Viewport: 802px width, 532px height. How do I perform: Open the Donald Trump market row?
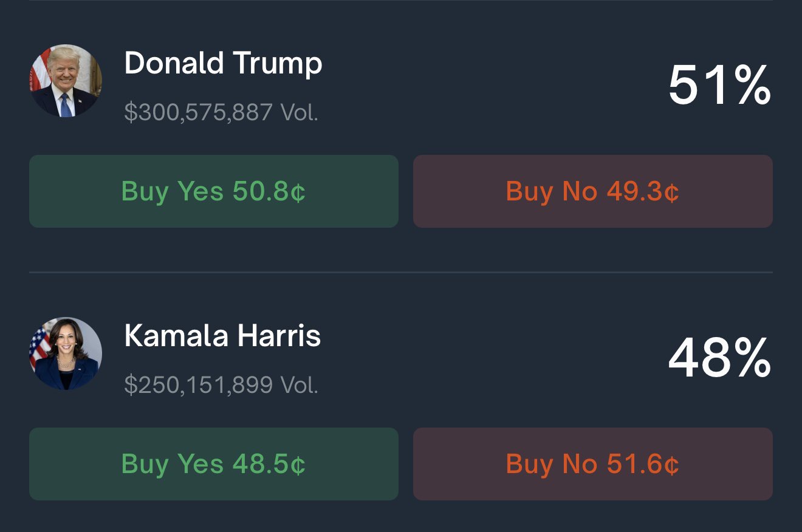[x=401, y=85]
